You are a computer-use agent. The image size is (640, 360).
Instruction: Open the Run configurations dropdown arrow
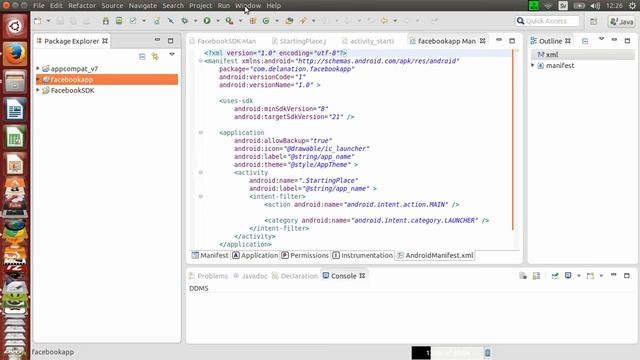pos(218,21)
